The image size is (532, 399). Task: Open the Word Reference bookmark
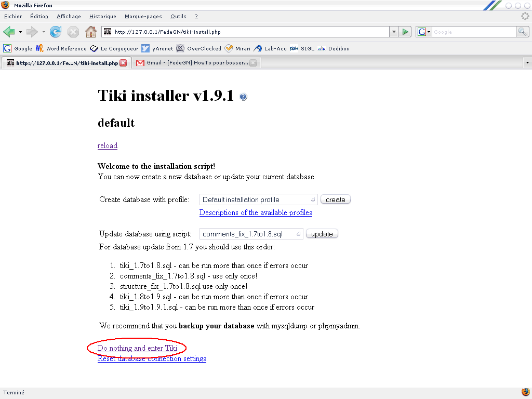(61, 48)
